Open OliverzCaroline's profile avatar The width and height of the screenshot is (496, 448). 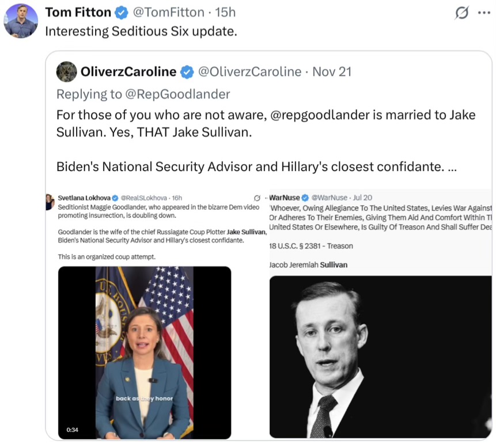click(x=67, y=72)
